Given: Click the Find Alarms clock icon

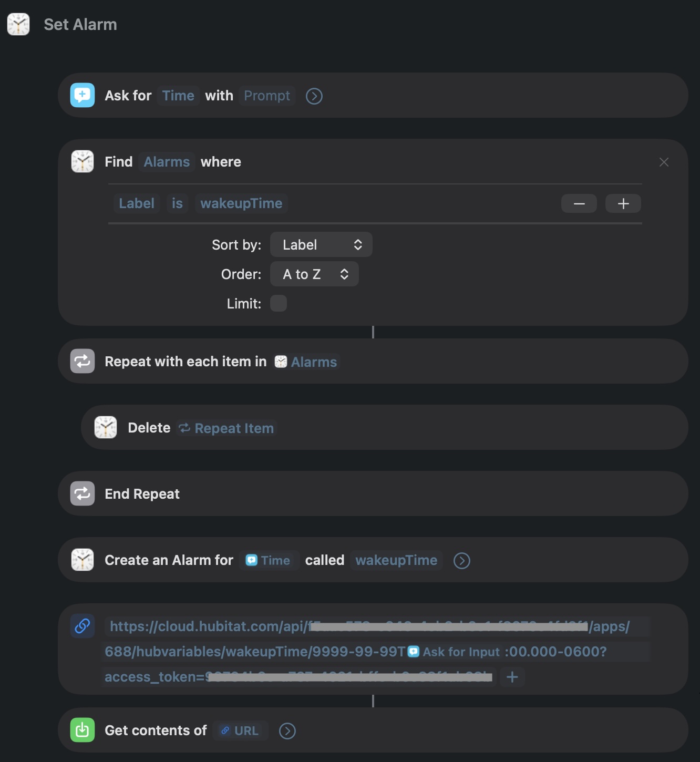Looking at the screenshot, I should 83,161.
